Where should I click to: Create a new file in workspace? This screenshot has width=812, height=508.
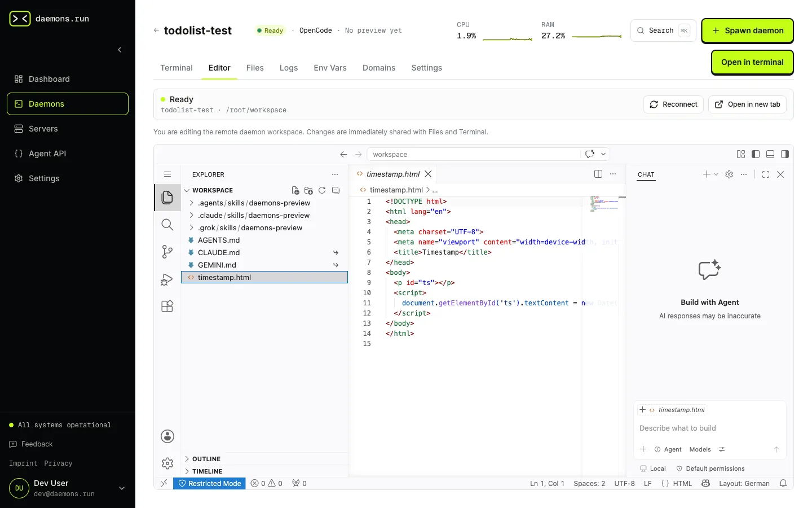[295, 190]
